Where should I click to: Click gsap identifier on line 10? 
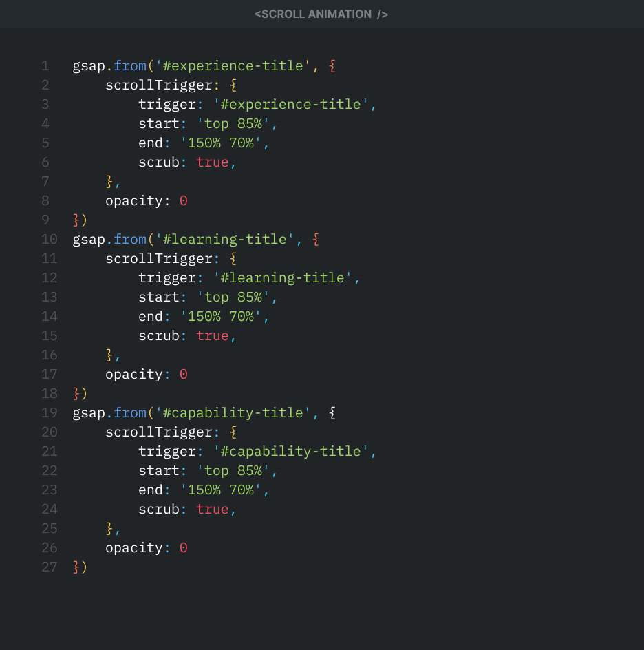[x=89, y=240]
